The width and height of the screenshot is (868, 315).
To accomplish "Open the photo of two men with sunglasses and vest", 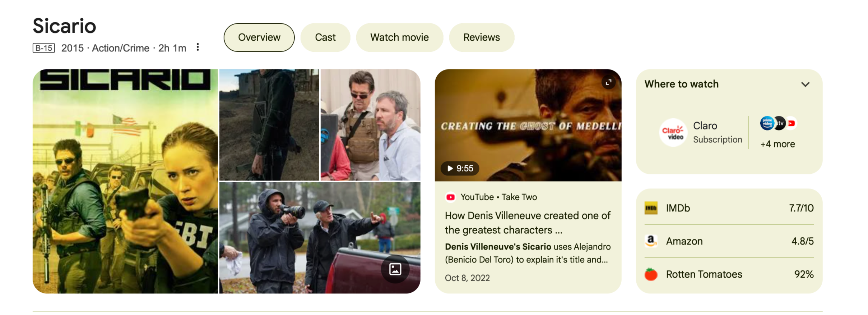I will click(x=370, y=125).
